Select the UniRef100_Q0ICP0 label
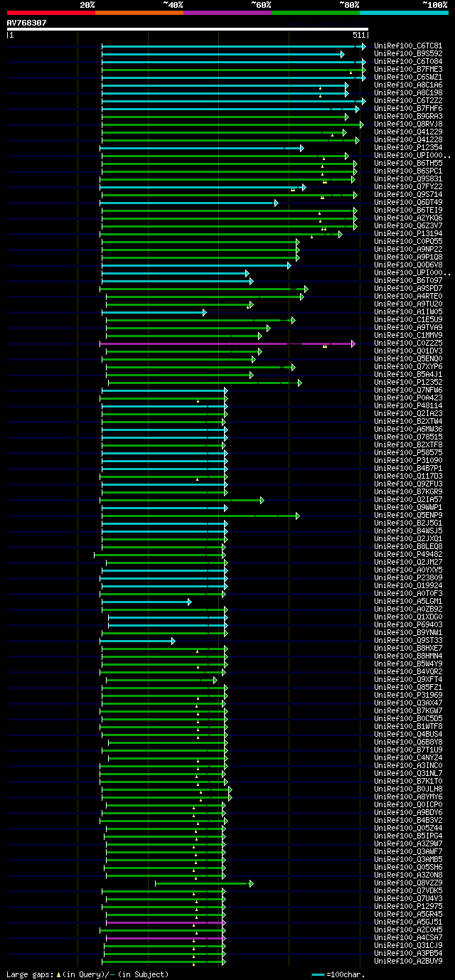The width and height of the screenshot is (455, 980). [408, 805]
